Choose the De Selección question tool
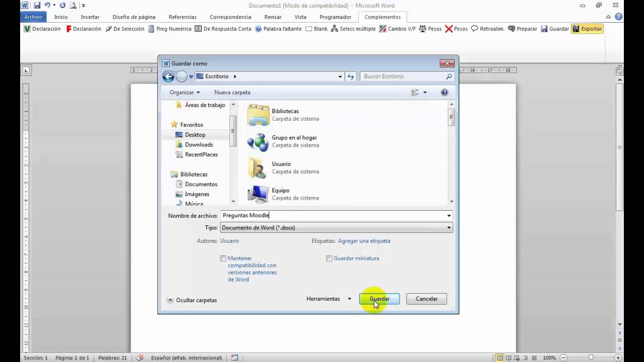The height and width of the screenshot is (362, 644). point(124,29)
